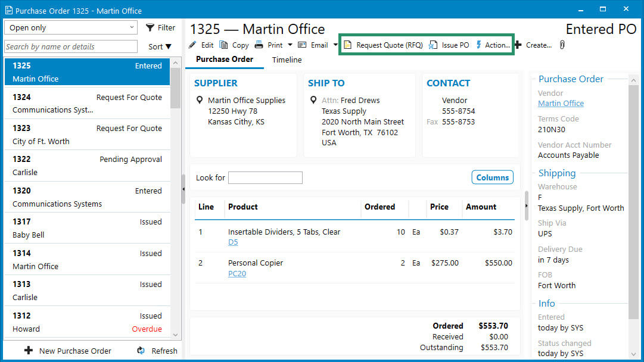
Task: Select the Personal Copier line item
Action: point(354,267)
